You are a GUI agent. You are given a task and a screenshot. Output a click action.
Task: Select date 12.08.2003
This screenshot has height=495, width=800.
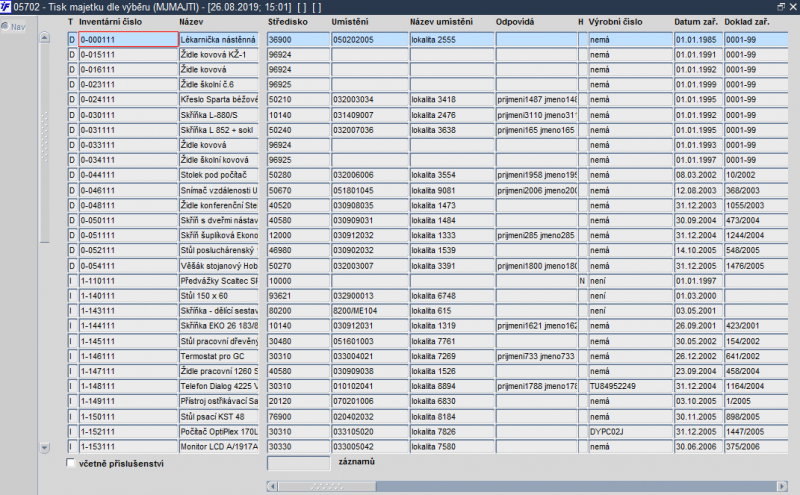point(698,190)
